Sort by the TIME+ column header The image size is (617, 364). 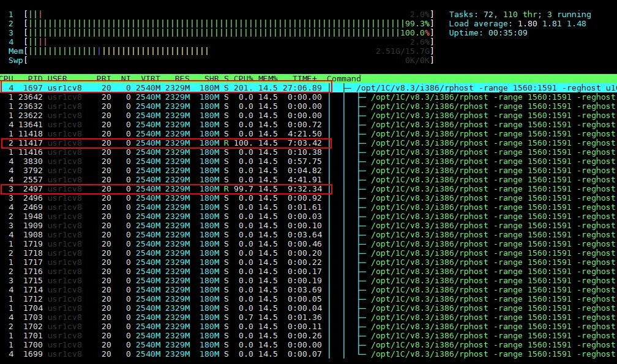coord(305,78)
